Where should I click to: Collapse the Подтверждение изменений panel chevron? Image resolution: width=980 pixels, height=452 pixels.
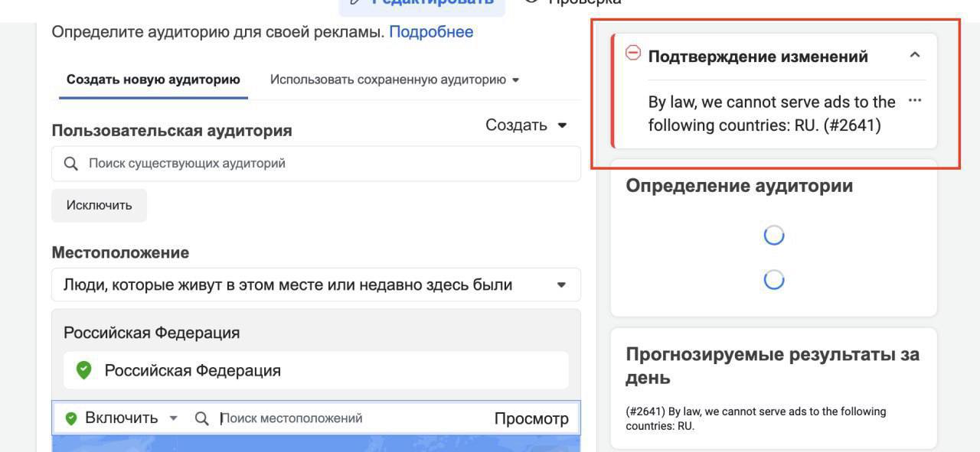pyautogui.click(x=914, y=55)
